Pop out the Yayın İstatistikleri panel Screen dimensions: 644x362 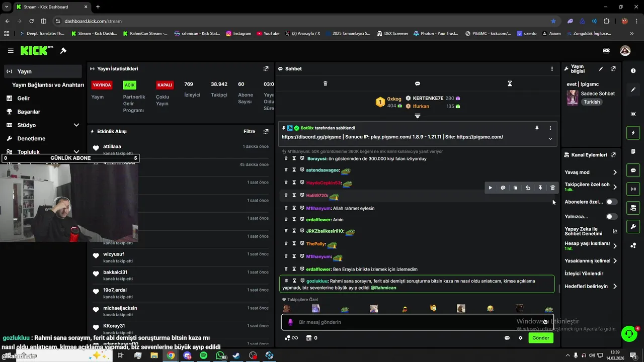pyautogui.click(x=266, y=69)
